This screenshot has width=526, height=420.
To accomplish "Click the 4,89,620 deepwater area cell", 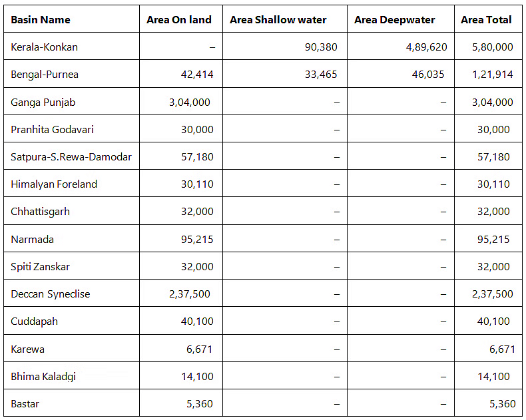I will 426,47.
